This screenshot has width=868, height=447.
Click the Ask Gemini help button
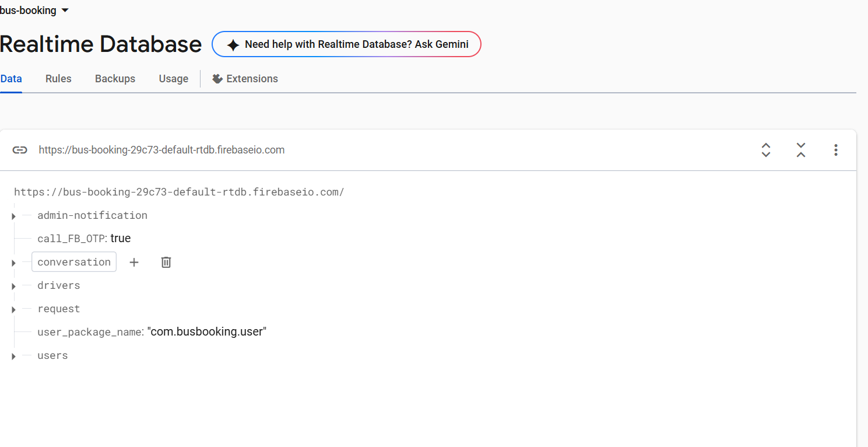click(346, 44)
